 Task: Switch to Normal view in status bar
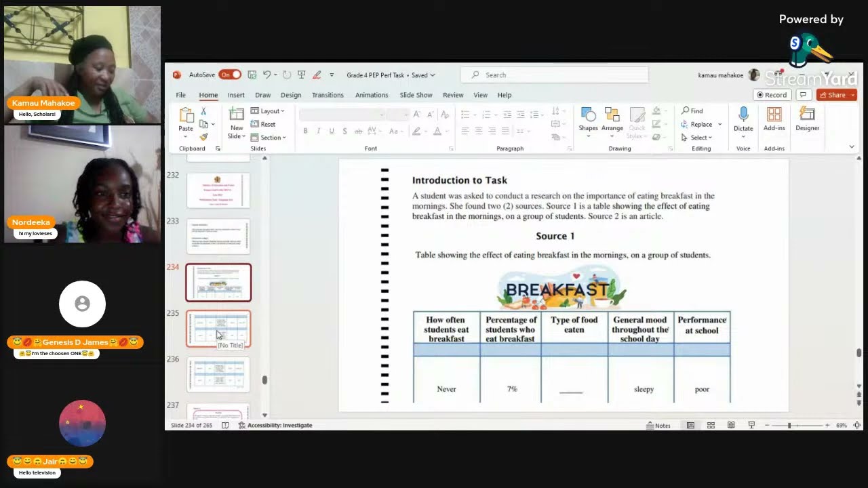[x=690, y=425]
